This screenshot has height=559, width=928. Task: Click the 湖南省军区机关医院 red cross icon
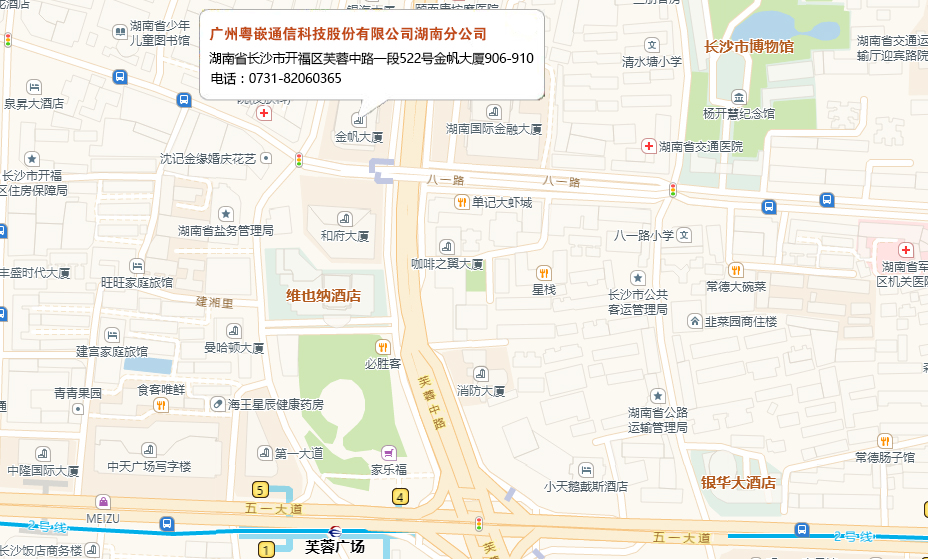click(905, 250)
